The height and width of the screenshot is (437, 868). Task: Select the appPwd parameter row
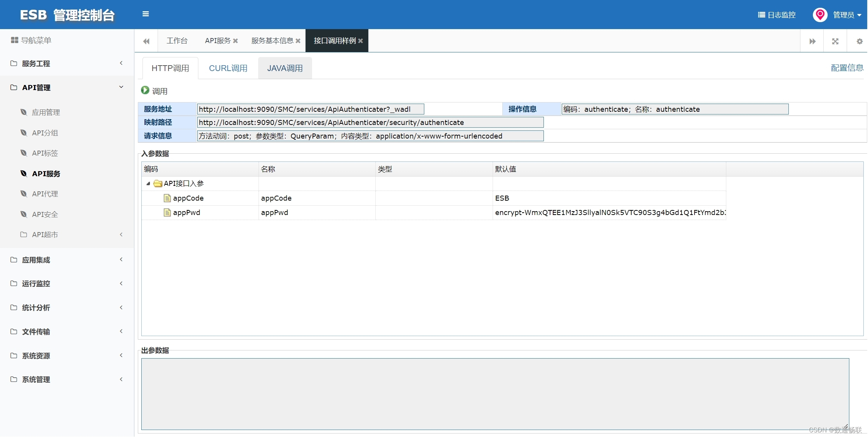coord(187,213)
